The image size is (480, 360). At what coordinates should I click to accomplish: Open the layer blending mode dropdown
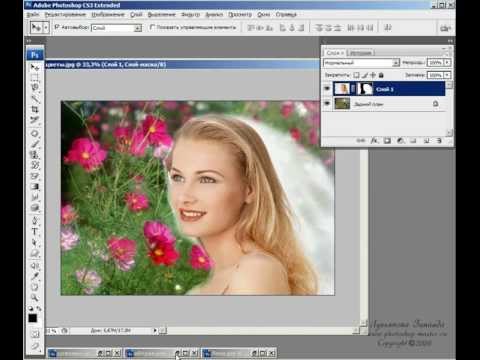[x=361, y=63]
